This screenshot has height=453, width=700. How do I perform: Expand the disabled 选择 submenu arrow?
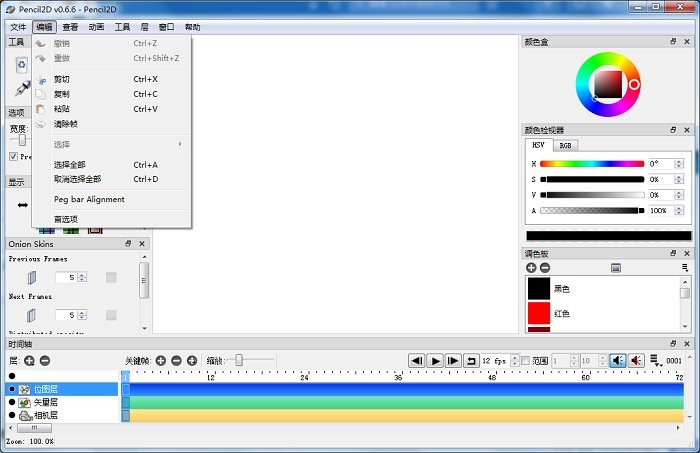coord(180,144)
